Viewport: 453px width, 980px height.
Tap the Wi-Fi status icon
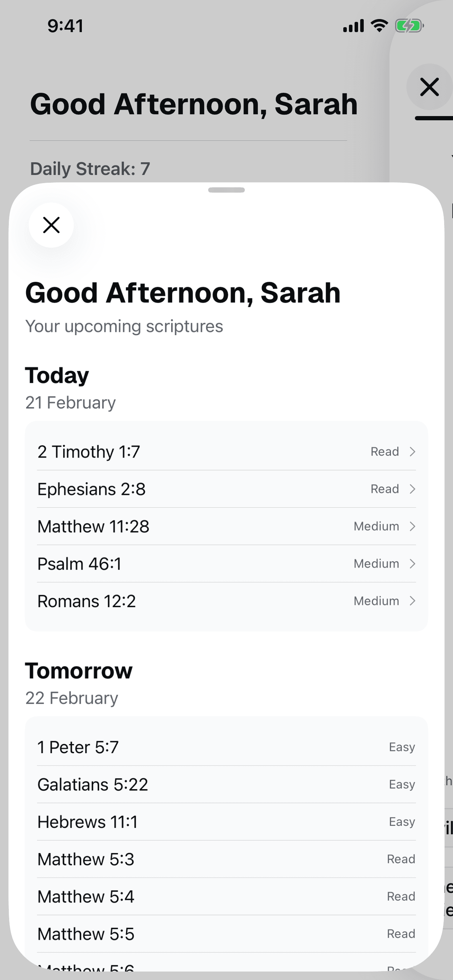tap(379, 26)
